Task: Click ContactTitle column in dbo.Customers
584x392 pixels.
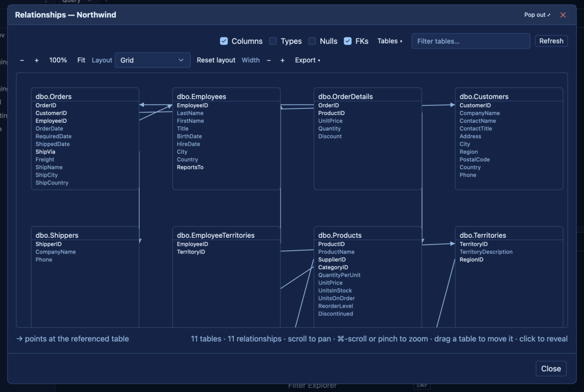Action: coord(476,128)
